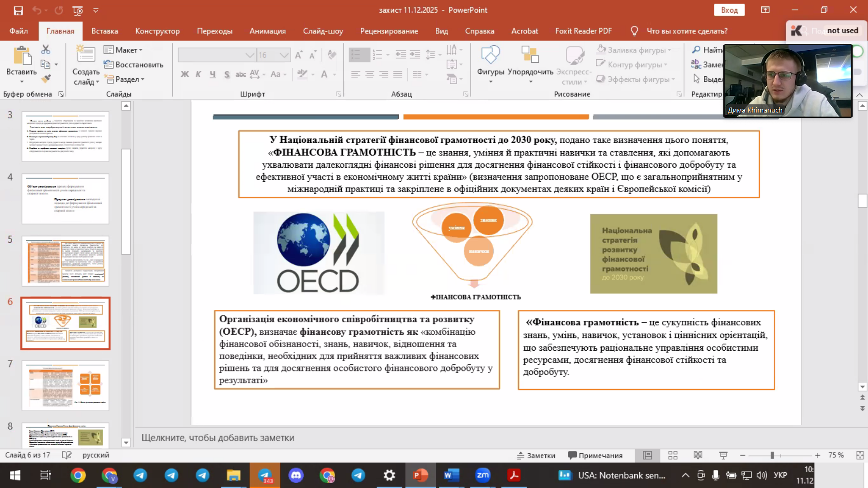Click the zoom slider handle
868x488 pixels.
(x=772, y=455)
